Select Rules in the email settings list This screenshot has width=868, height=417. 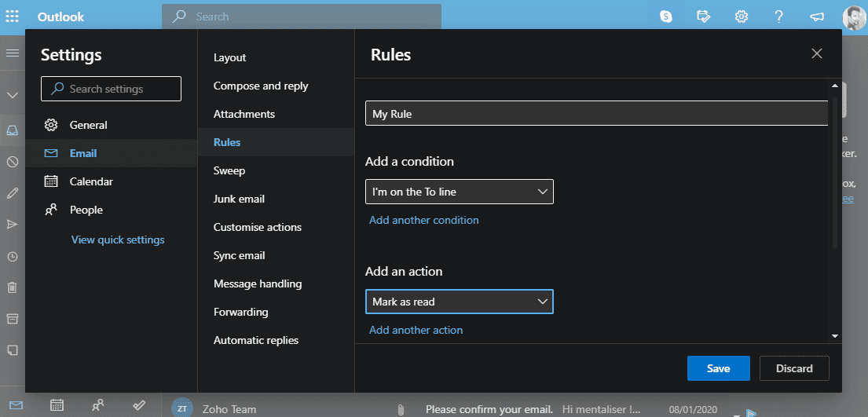[x=276, y=142]
